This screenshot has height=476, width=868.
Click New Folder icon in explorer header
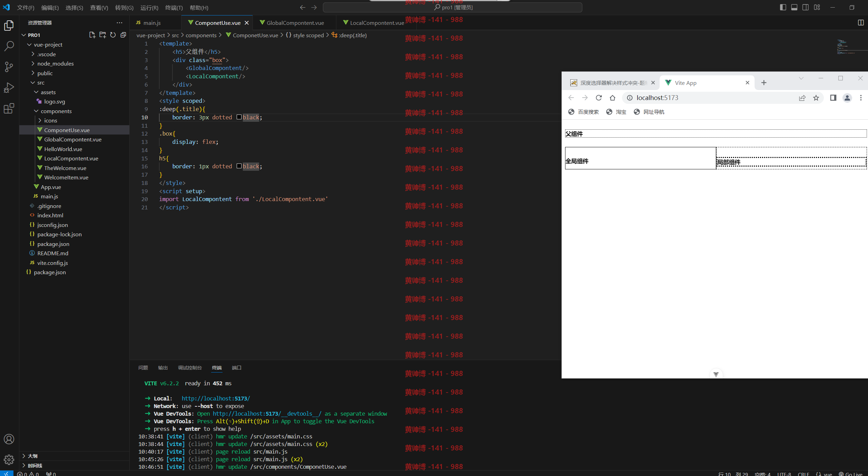[102, 35]
